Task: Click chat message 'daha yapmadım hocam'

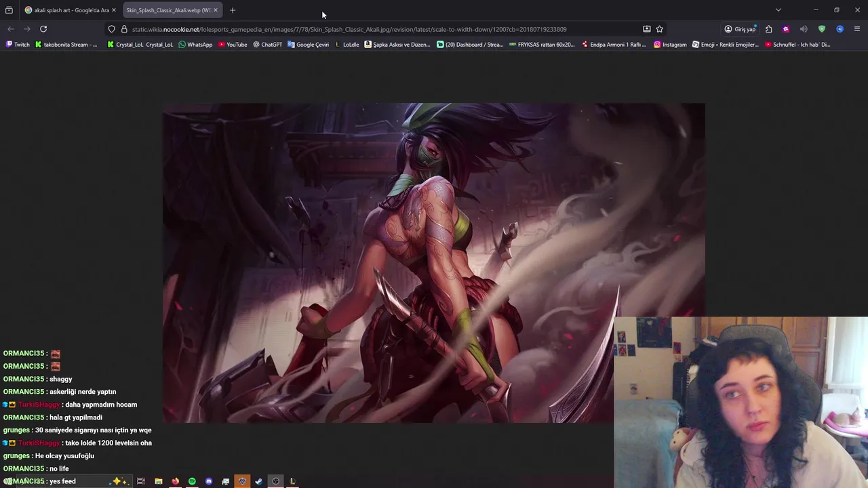Action: [101, 405]
